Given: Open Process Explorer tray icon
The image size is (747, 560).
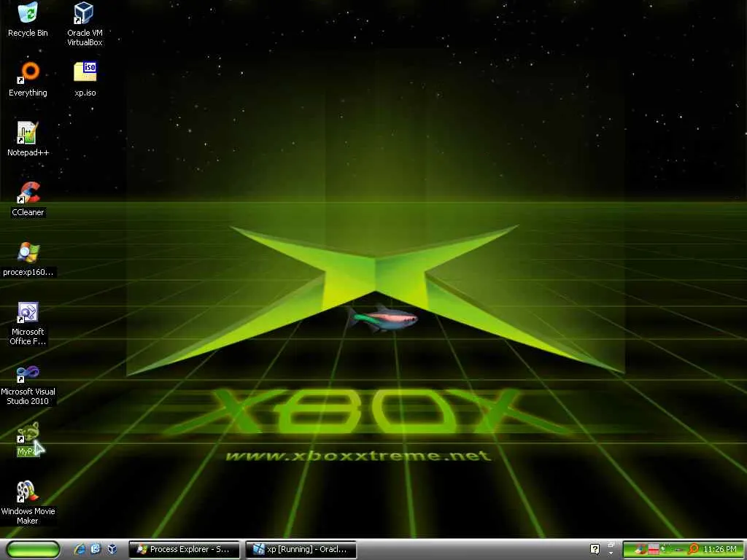Looking at the screenshot, I should 640,550.
